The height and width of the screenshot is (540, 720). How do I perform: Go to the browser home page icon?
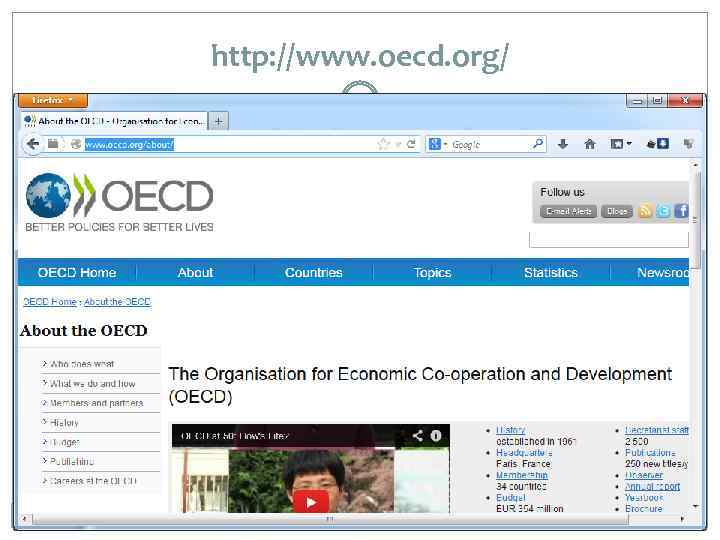click(590, 144)
